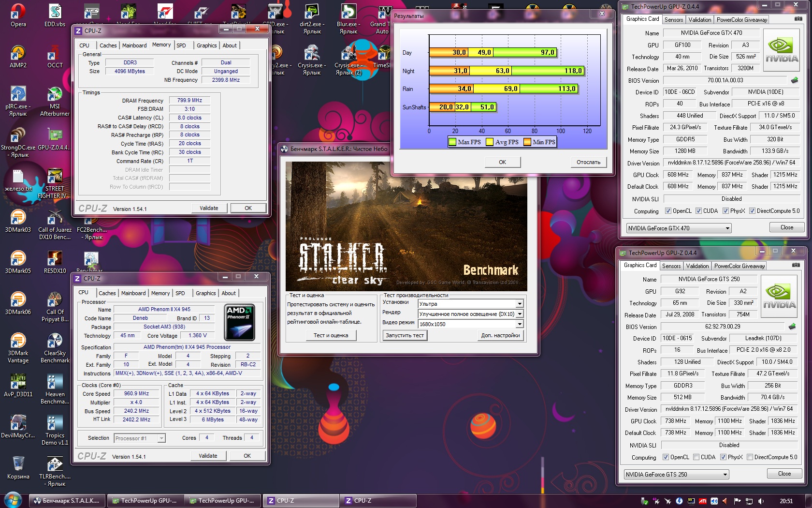The image size is (812, 508).
Task: Click the Отослать button in results dialog
Action: pyautogui.click(x=588, y=162)
